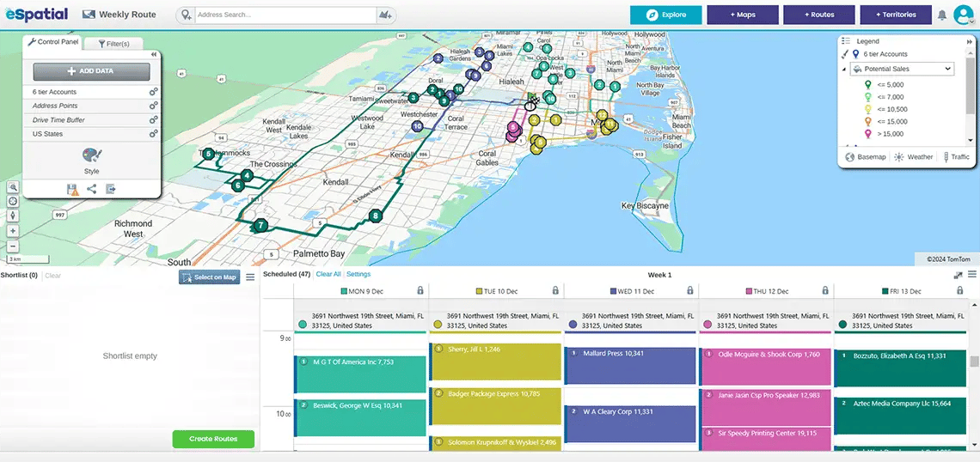
Task: Open settings gears for Drive Time Buffer
Action: pos(153,120)
